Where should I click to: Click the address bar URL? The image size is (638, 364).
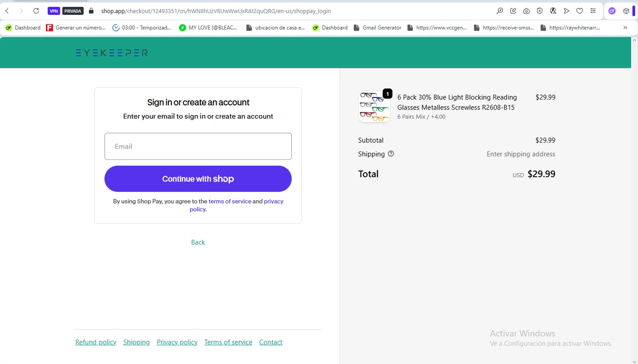(x=216, y=11)
